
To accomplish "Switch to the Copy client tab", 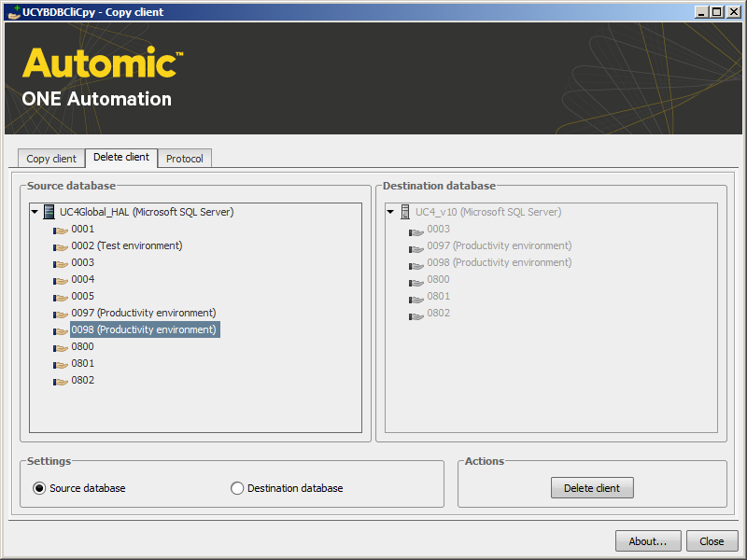I will coord(51,159).
